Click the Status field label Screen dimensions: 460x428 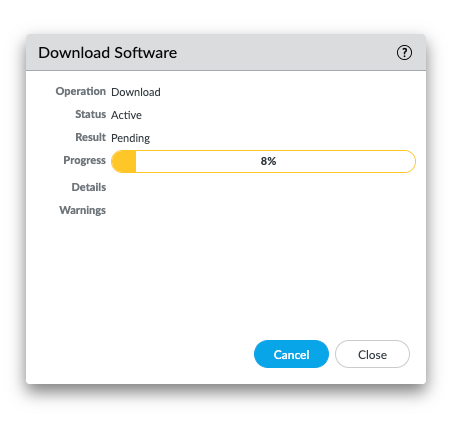coord(90,114)
